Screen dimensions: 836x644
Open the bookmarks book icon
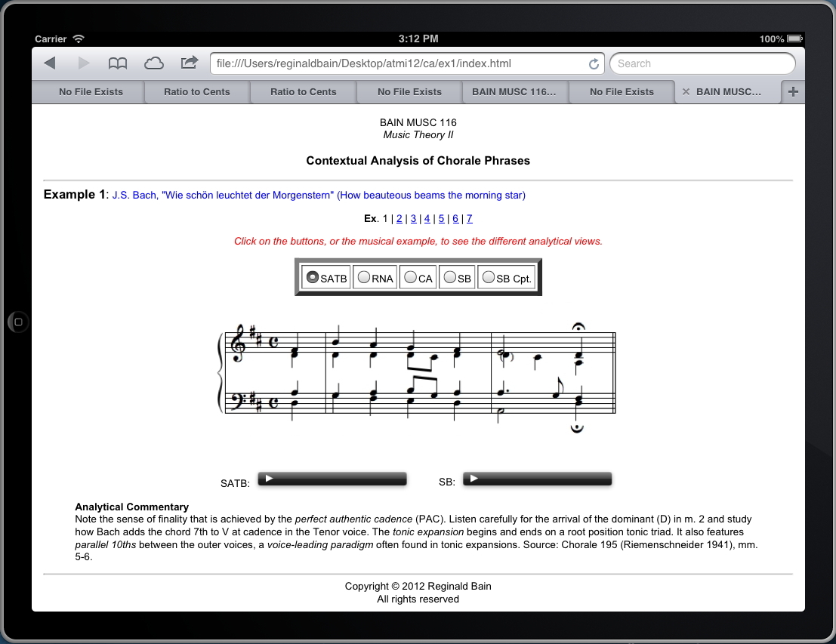pyautogui.click(x=117, y=63)
